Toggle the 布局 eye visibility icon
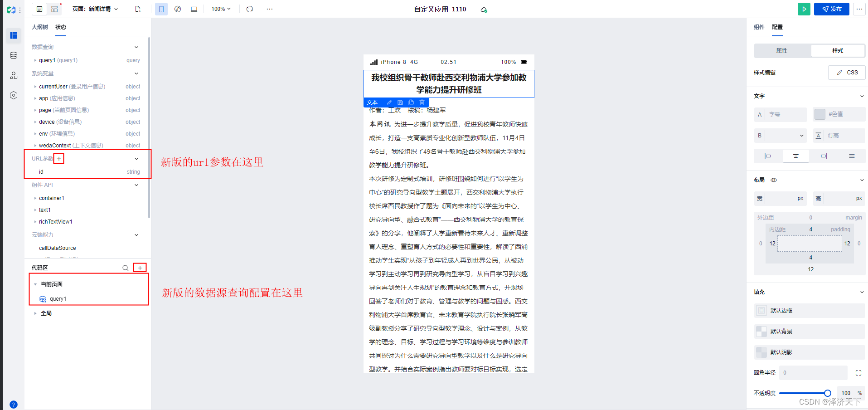 tap(774, 180)
